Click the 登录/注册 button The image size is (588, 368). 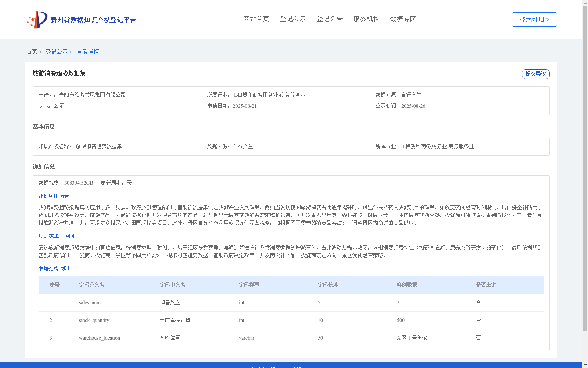(x=534, y=20)
